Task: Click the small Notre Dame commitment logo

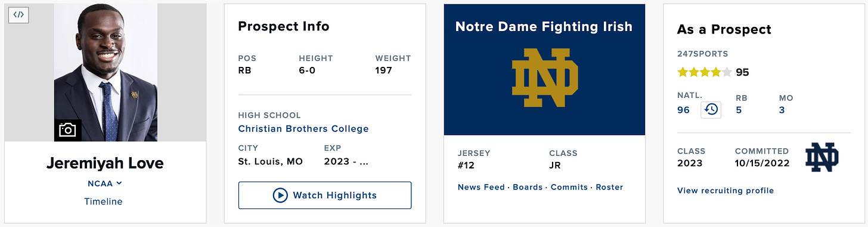Action: (x=821, y=157)
